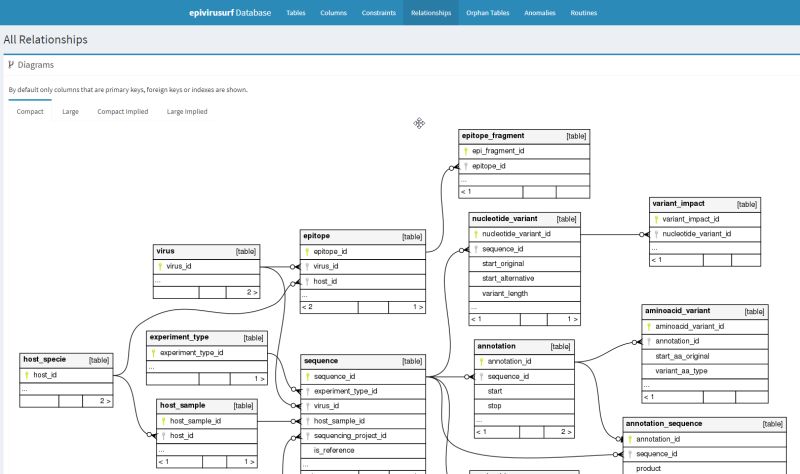Open the epitope table title

click(x=316, y=236)
